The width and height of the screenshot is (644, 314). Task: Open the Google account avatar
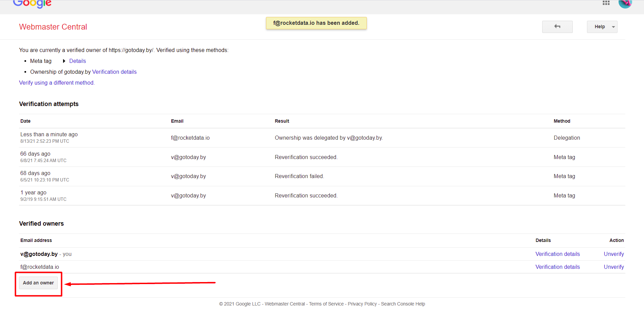tap(625, 3)
